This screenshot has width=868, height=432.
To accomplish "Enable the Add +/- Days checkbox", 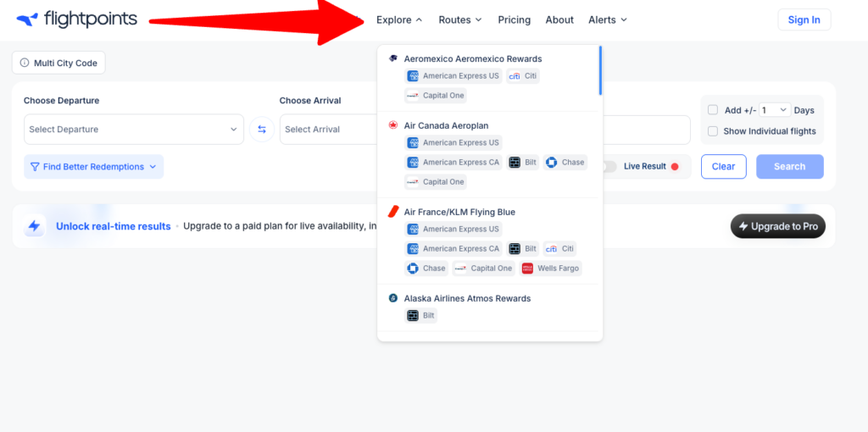I will click(x=713, y=109).
